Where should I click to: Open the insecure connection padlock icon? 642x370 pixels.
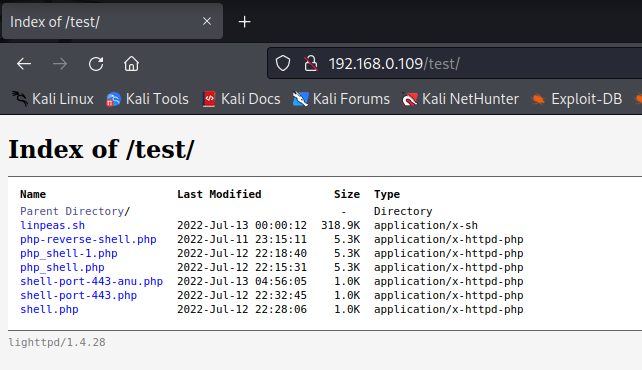(311, 63)
